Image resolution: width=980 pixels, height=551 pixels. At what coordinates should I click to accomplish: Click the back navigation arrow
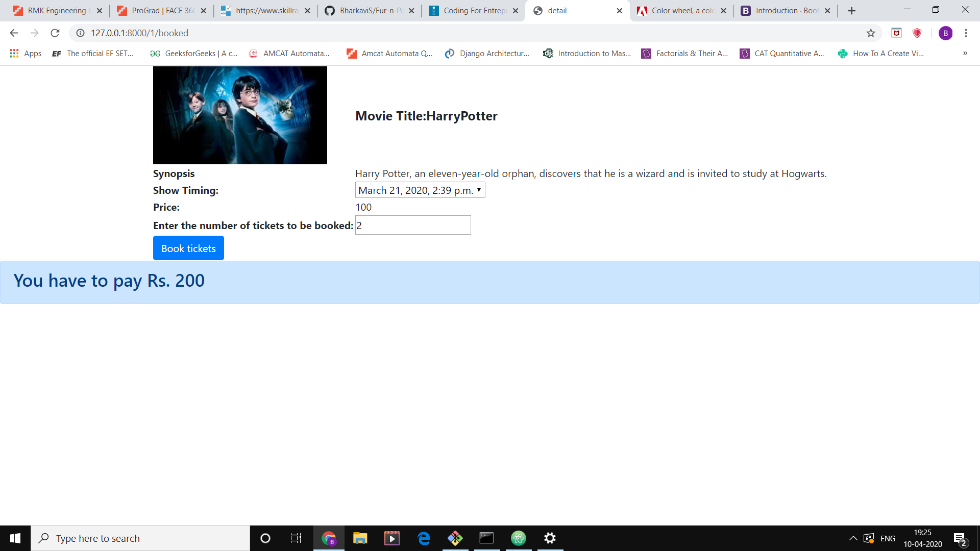13,33
